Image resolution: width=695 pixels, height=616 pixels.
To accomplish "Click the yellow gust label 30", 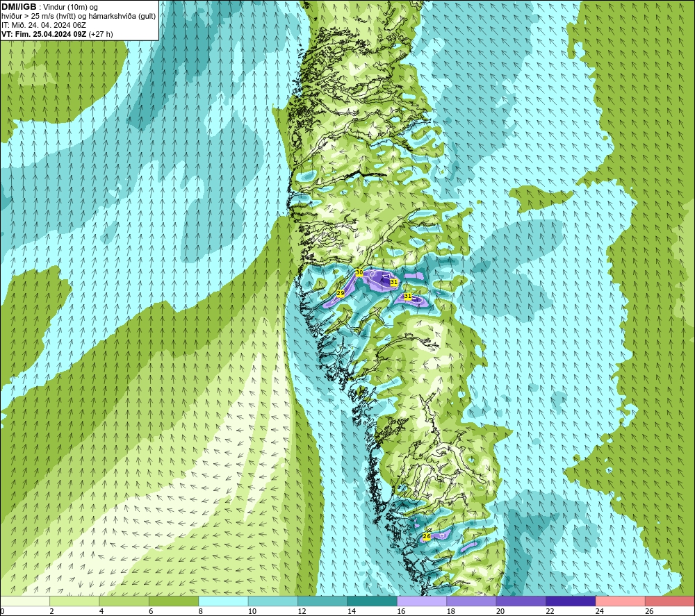I will (359, 272).
